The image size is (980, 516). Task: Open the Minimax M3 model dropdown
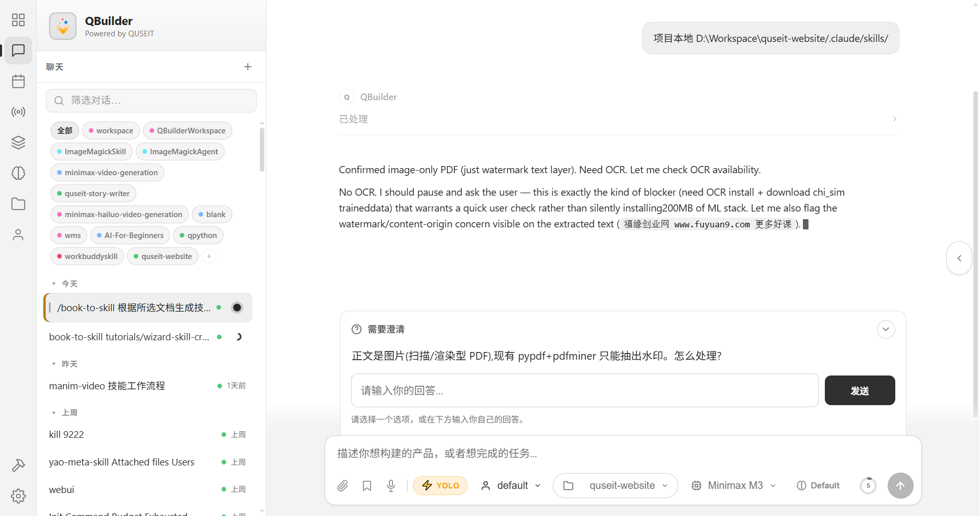coord(733,485)
